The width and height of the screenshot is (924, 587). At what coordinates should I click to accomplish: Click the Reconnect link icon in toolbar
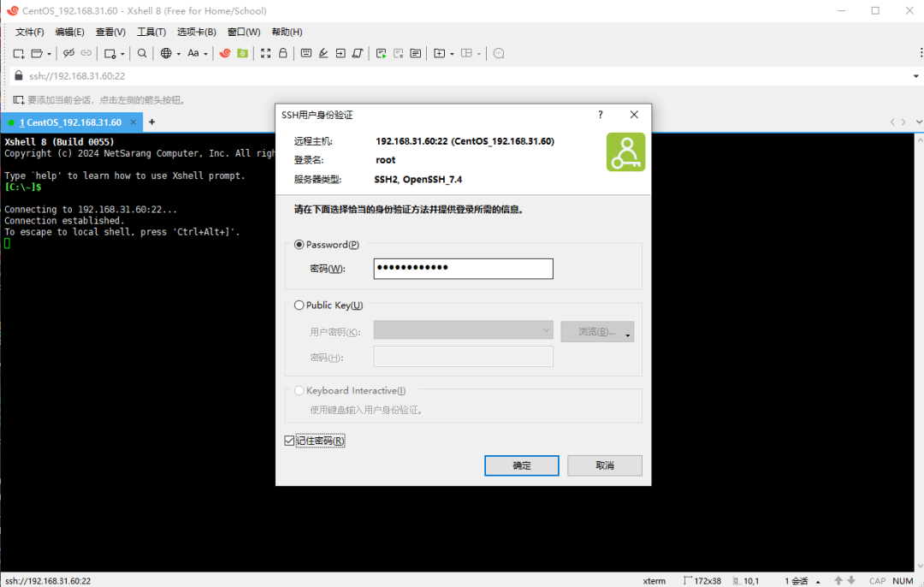point(86,53)
